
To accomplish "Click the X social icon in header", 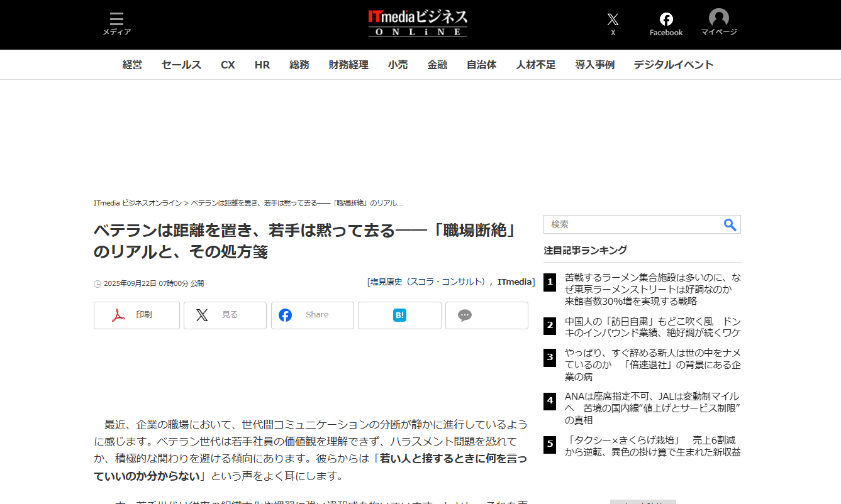I will coord(613,23).
